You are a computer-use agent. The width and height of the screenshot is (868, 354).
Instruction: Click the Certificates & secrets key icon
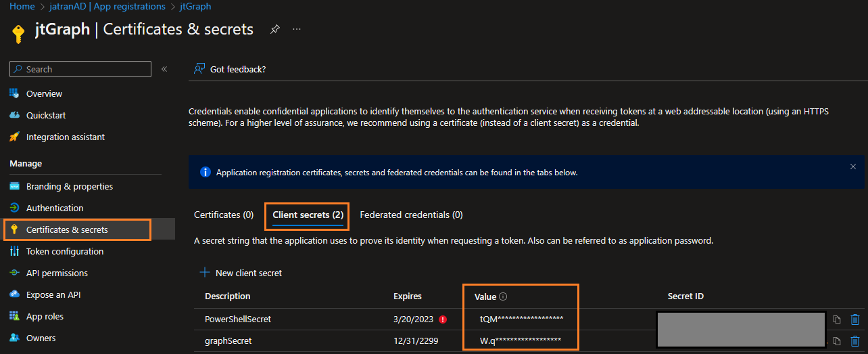coord(14,229)
